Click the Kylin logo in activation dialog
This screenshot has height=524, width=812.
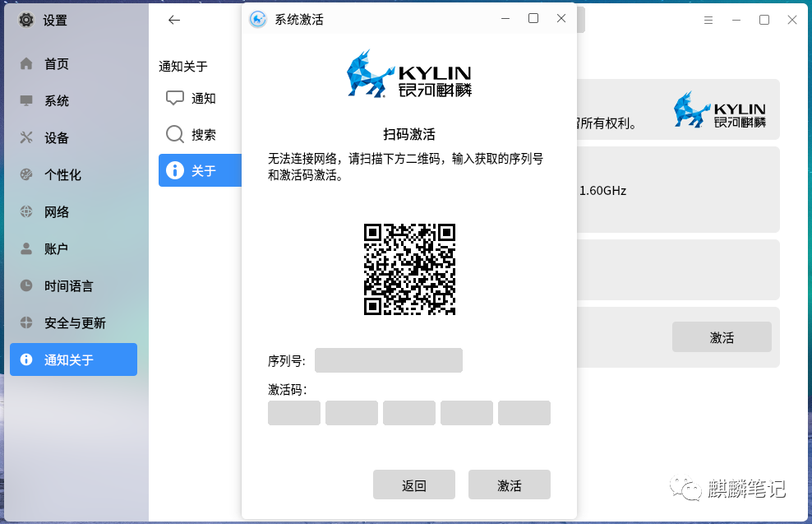pyautogui.click(x=409, y=73)
